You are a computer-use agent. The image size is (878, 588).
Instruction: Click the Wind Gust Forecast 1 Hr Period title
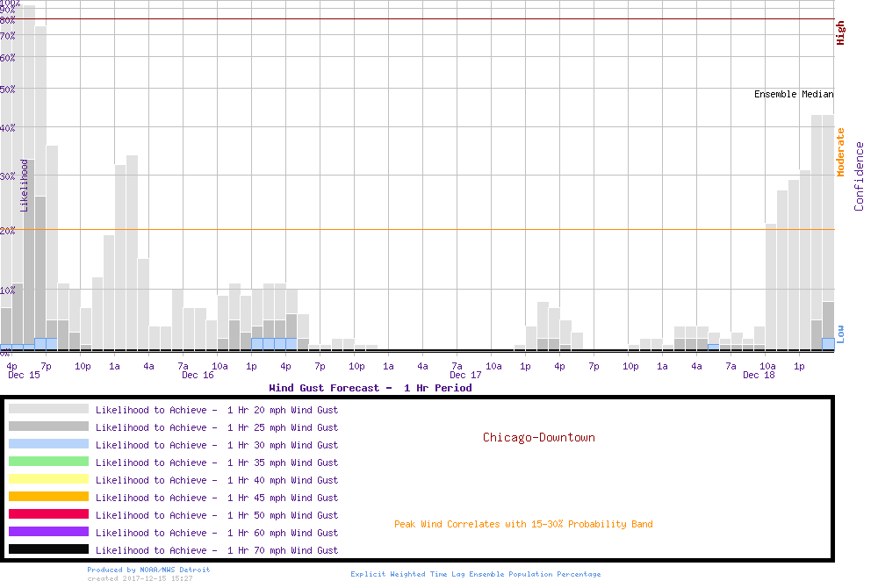[370, 388]
